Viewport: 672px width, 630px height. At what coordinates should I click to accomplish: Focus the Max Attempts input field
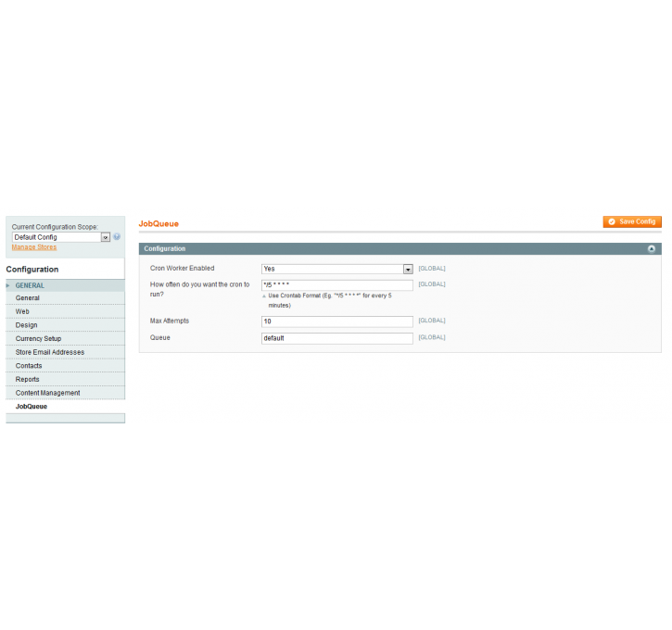(337, 321)
